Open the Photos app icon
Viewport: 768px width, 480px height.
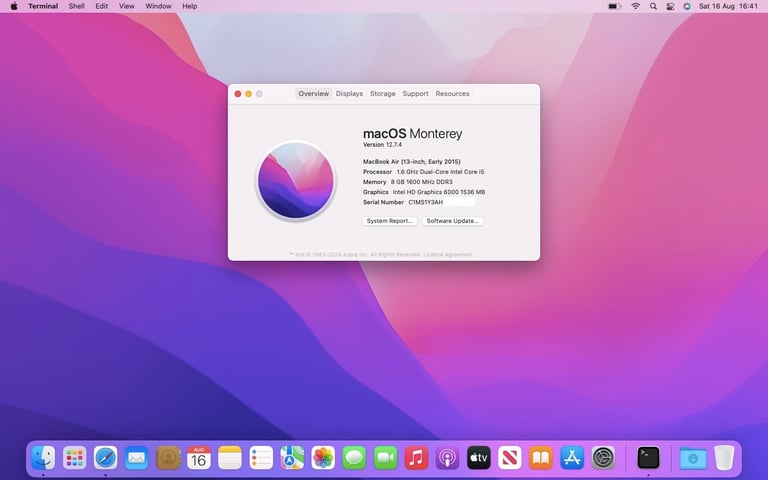[323, 458]
